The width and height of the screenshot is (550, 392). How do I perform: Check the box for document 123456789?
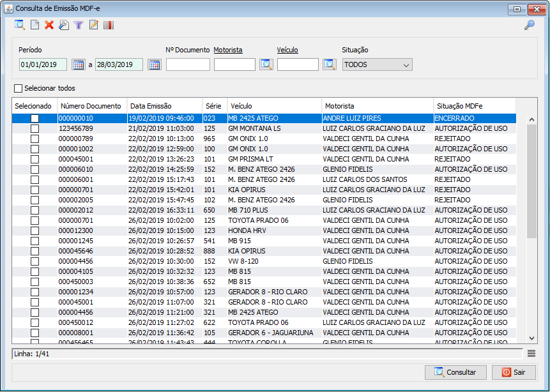point(34,129)
